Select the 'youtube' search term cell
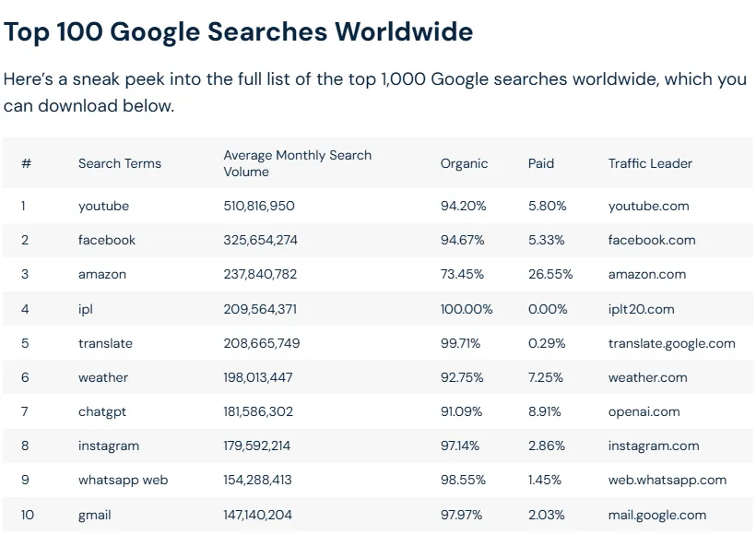The height and width of the screenshot is (535, 756). (103, 206)
